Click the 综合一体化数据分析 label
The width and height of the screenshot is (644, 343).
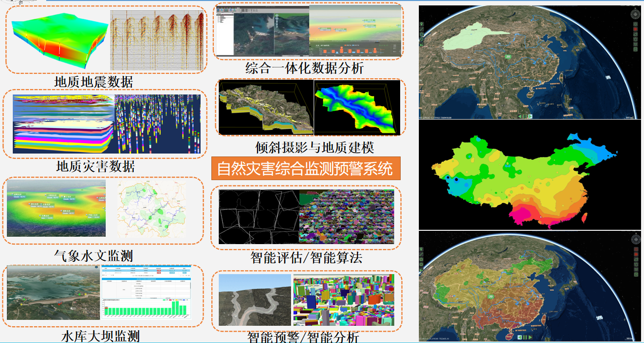pos(305,67)
